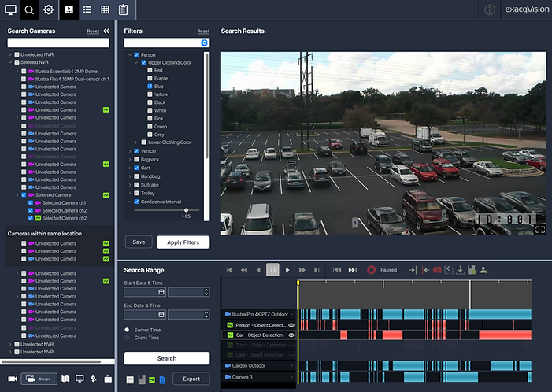The image size is (552, 392).
Task: Click the red stop search button
Action: (372, 270)
